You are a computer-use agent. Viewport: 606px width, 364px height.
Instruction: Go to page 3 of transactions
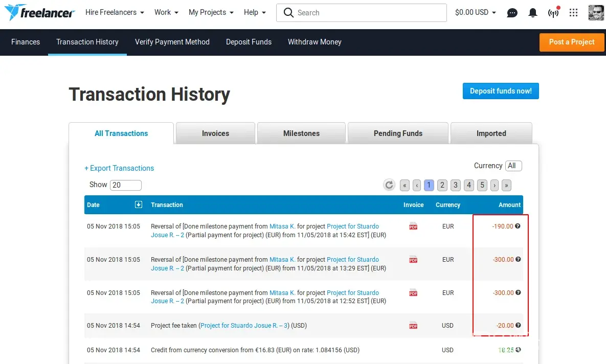pyautogui.click(x=456, y=185)
